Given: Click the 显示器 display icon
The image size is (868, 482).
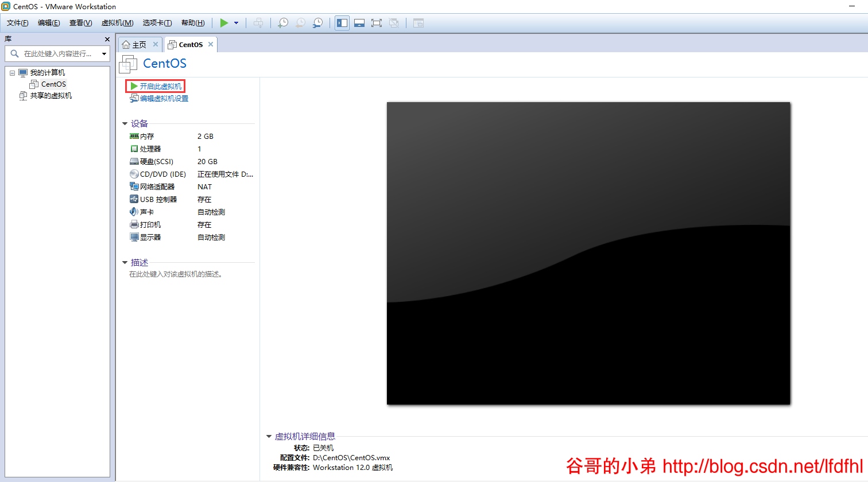Looking at the screenshot, I should 134,237.
